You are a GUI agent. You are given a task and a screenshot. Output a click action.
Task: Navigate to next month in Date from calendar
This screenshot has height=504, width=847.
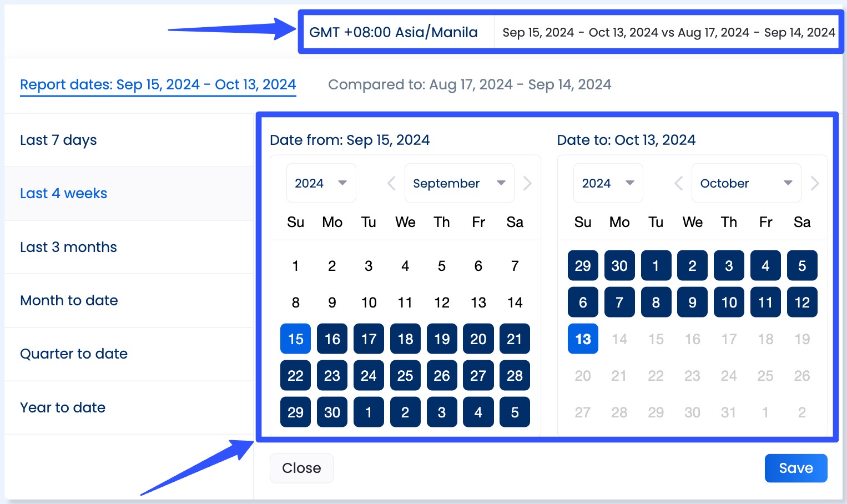[527, 183]
